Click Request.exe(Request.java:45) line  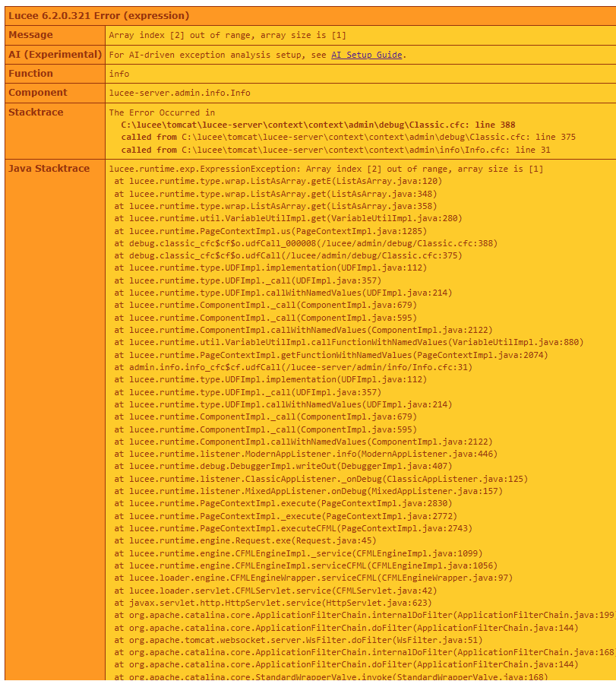click(245, 540)
